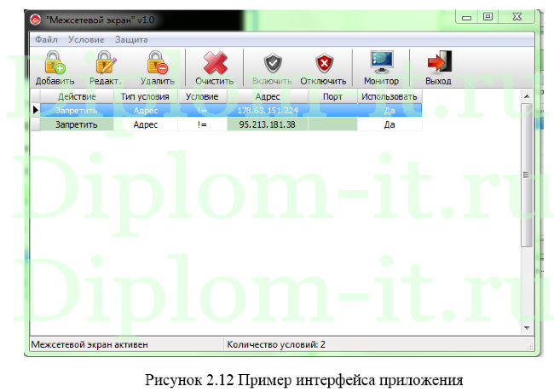Open the Файл menu

coord(46,39)
